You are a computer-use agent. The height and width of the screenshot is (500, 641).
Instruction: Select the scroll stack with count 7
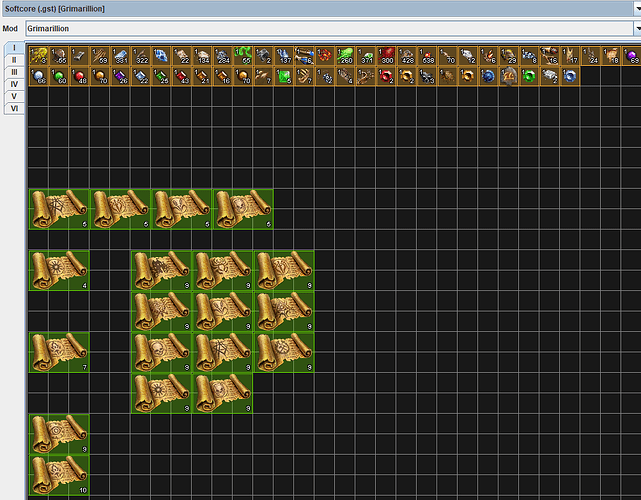point(59,353)
